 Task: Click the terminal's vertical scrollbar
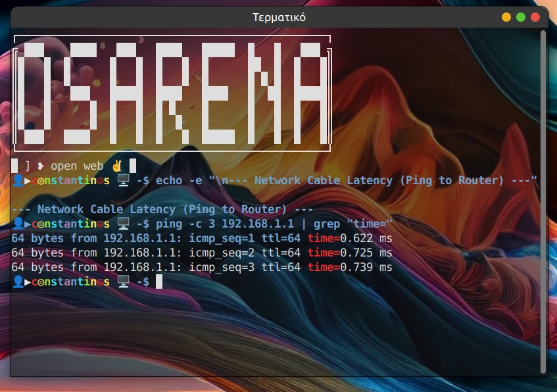pos(543,202)
